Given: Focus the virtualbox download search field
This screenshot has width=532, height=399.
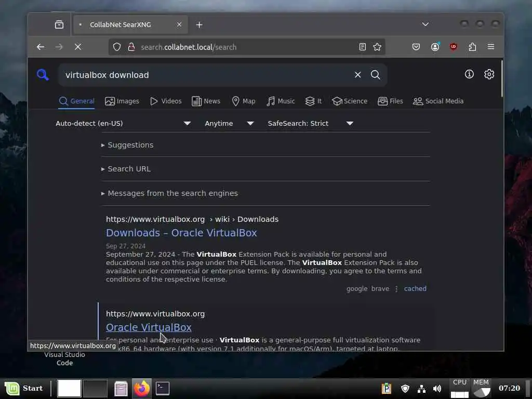Looking at the screenshot, I should click(x=207, y=75).
